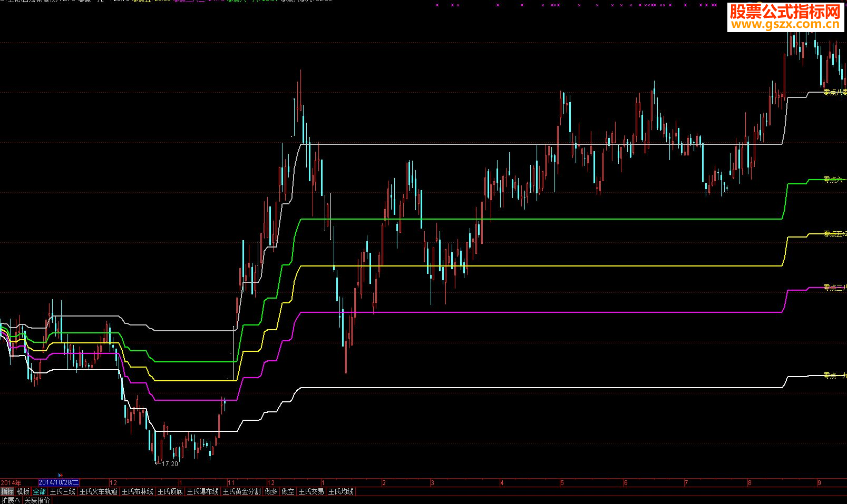Switch to the 模板 tab

tap(23, 491)
